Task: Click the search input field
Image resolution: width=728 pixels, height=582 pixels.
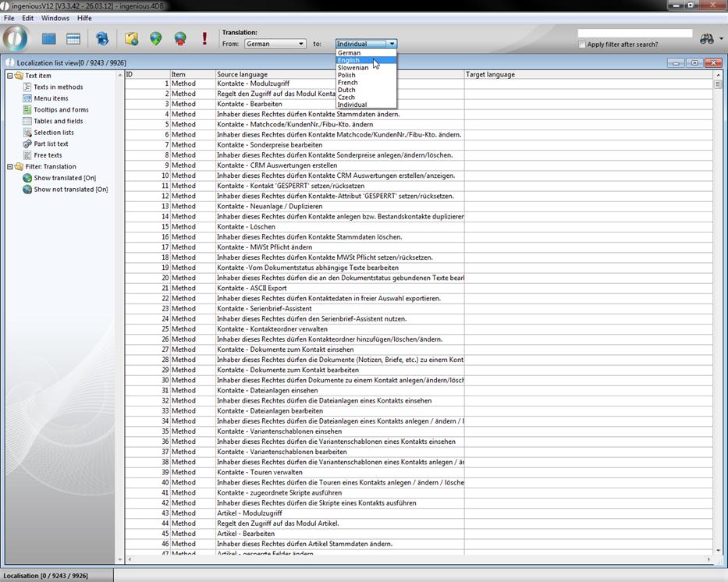Action: [x=634, y=34]
